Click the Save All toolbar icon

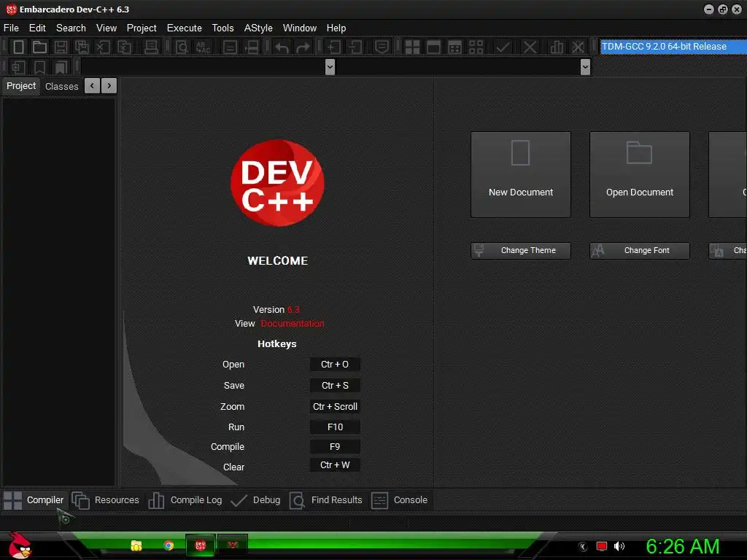[x=82, y=47]
